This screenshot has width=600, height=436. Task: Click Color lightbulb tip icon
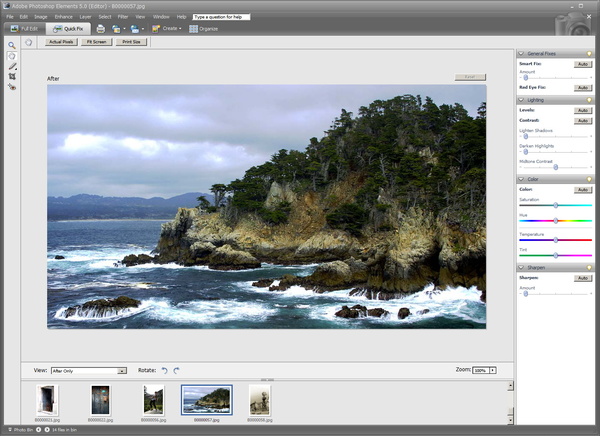[589, 179]
